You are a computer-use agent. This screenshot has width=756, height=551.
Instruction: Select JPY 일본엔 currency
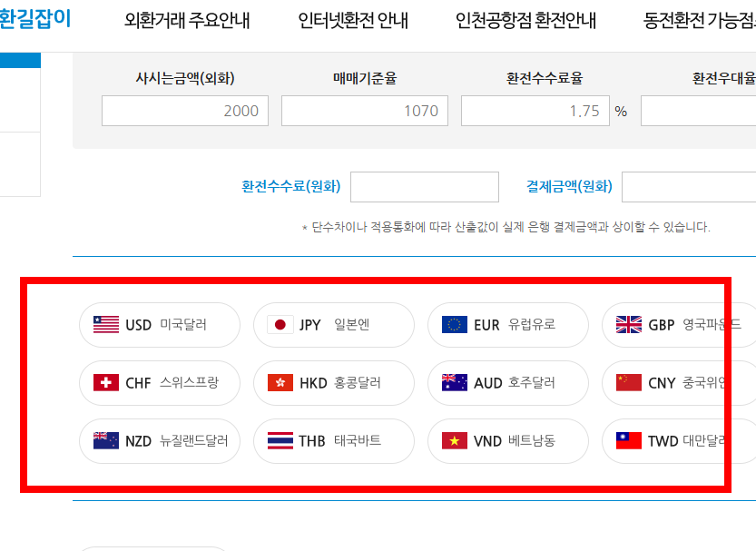click(334, 324)
